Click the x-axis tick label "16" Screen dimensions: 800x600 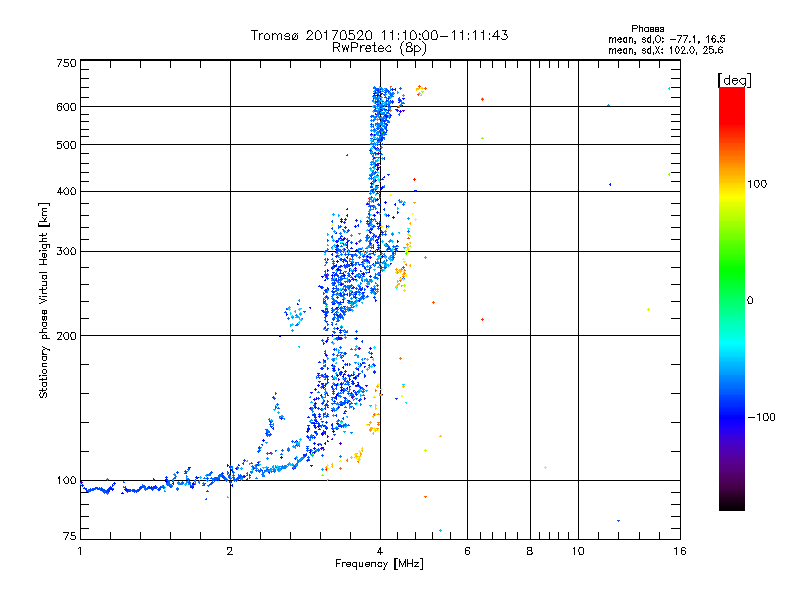[680, 551]
